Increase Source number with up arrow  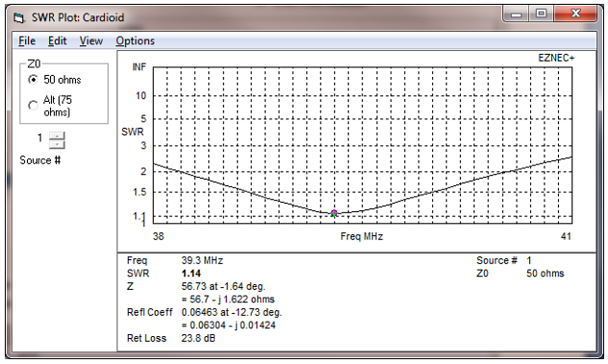pyautogui.click(x=57, y=135)
